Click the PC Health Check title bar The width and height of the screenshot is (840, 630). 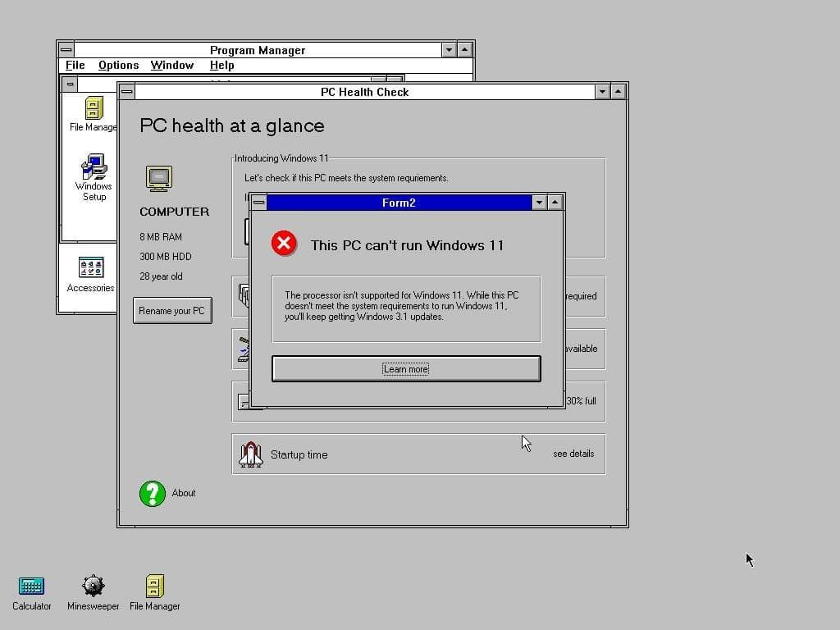(x=365, y=92)
